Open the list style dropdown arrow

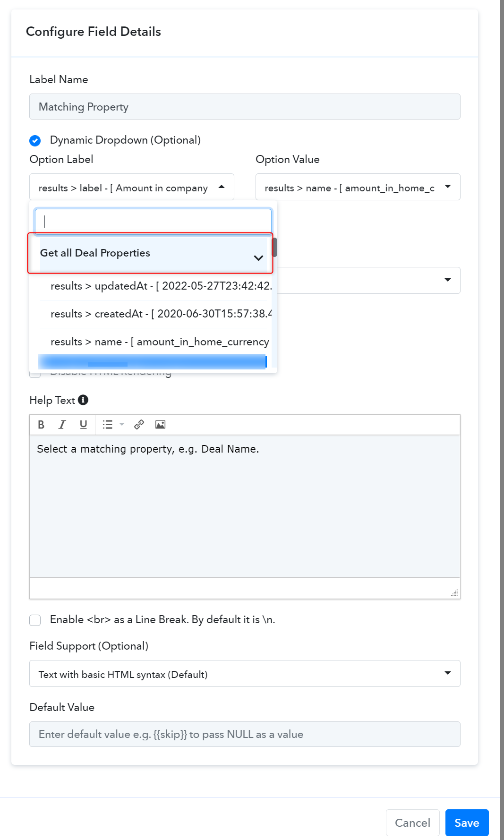[x=122, y=424]
